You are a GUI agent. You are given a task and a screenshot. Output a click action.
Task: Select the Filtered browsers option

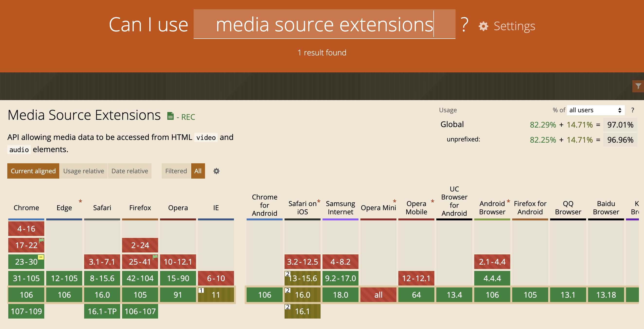(176, 171)
